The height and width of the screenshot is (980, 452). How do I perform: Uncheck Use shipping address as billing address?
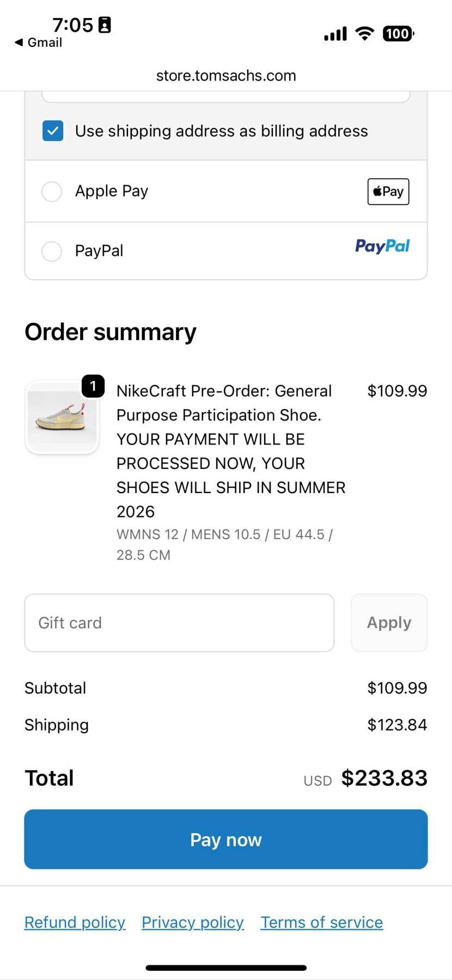pos(53,131)
